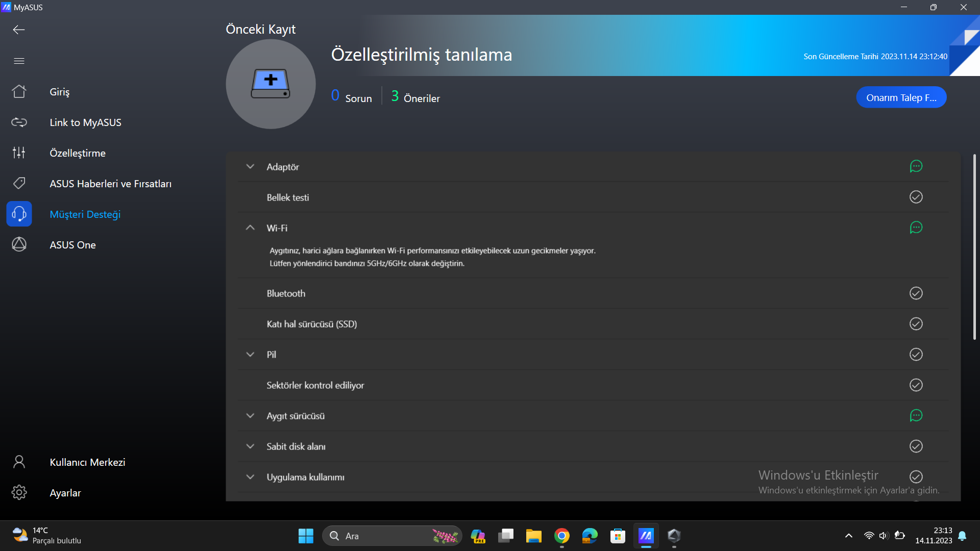Viewport: 980px width, 551px height.
Task: Open ASUS One sidebar icon
Action: coord(19,245)
